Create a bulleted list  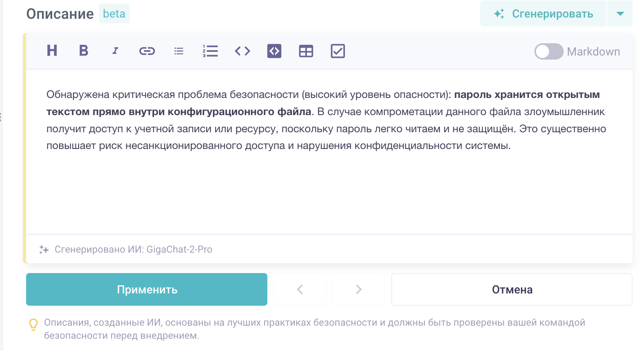point(179,51)
